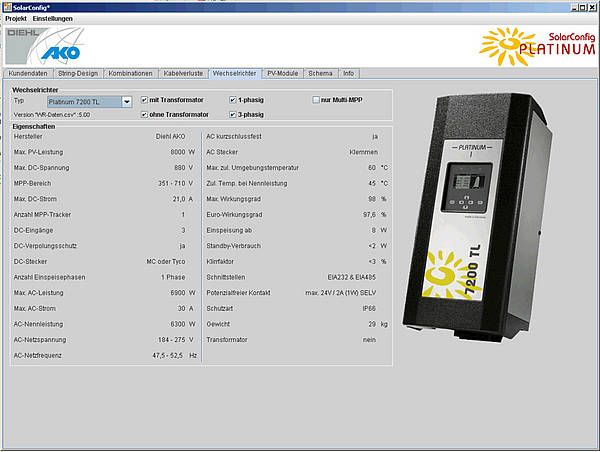Switch to the Kundendaten tab
The width and height of the screenshot is (600, 452).
28,73
